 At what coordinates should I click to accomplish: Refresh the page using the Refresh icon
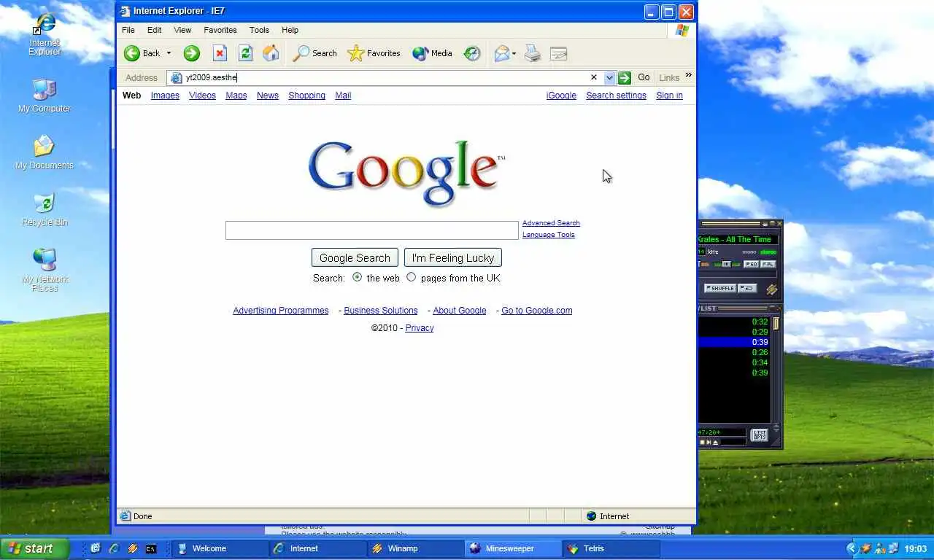coord(246,53)
